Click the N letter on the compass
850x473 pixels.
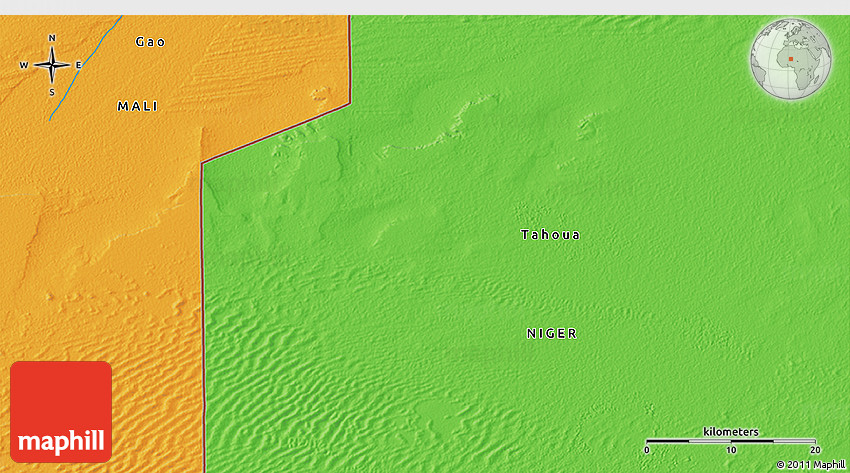tap(52, 38)
